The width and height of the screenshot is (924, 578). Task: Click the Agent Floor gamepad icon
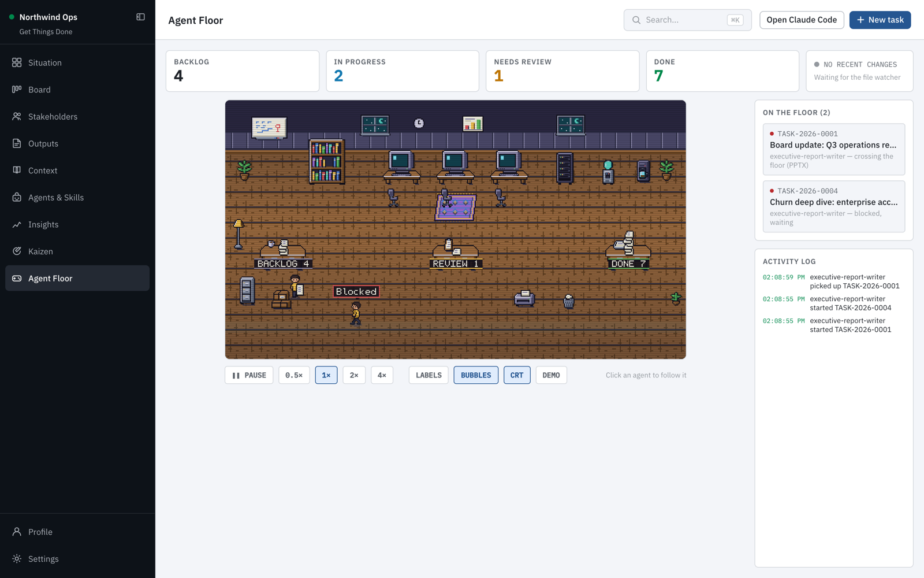(17, 278)
